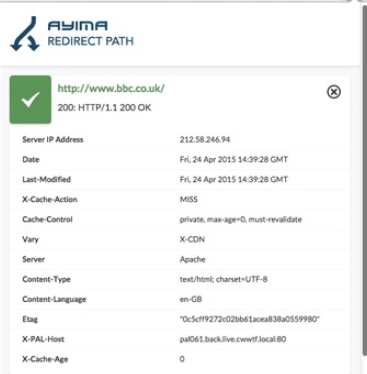Viewport: 367px width, 374px height.
Task: Click the 'Server IP Address' label
Action: coord(53,139)
